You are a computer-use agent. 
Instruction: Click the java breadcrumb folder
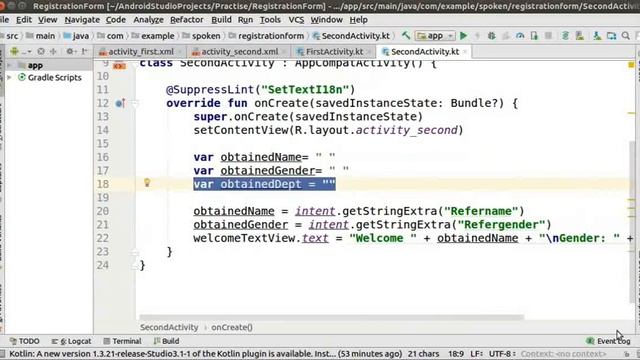tap(76, 36)
